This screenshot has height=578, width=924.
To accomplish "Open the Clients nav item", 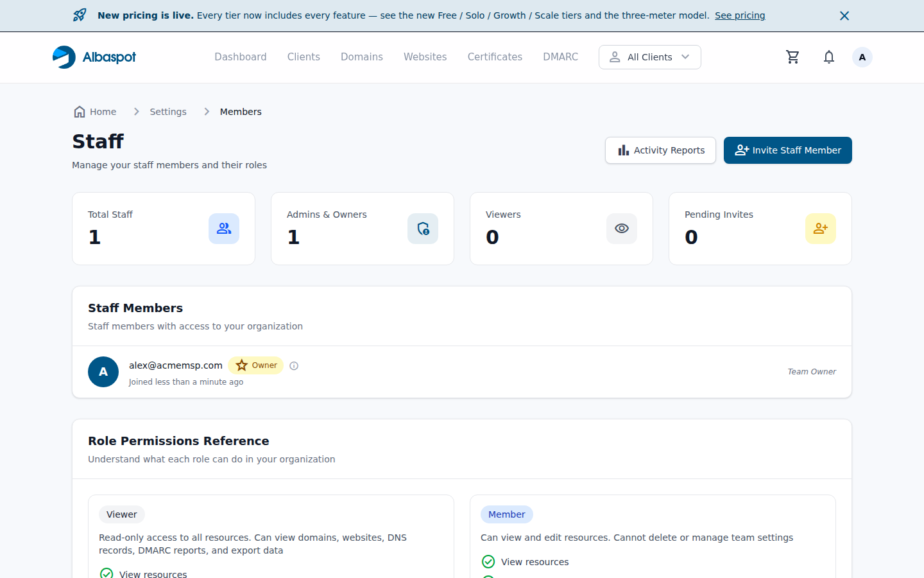I will 304,57.
